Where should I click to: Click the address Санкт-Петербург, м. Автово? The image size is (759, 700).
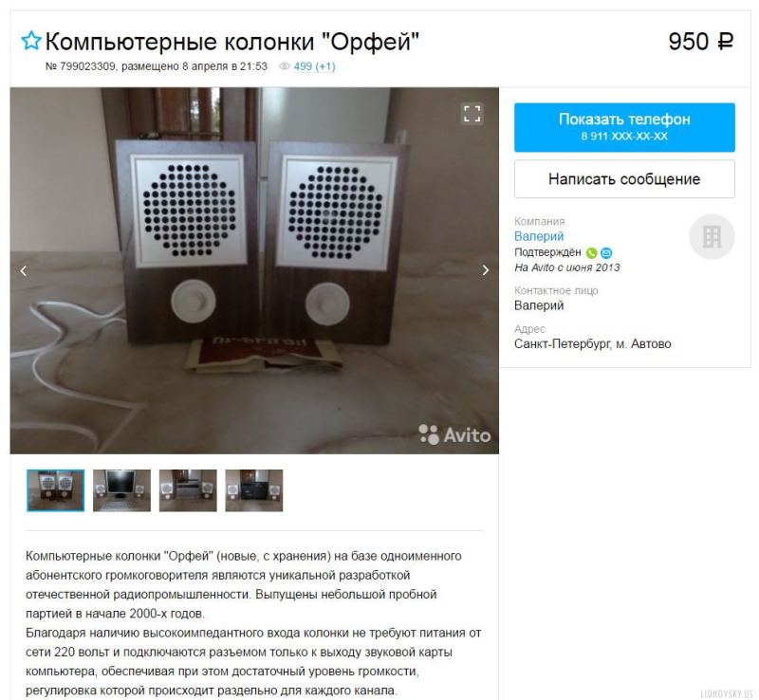592,343
